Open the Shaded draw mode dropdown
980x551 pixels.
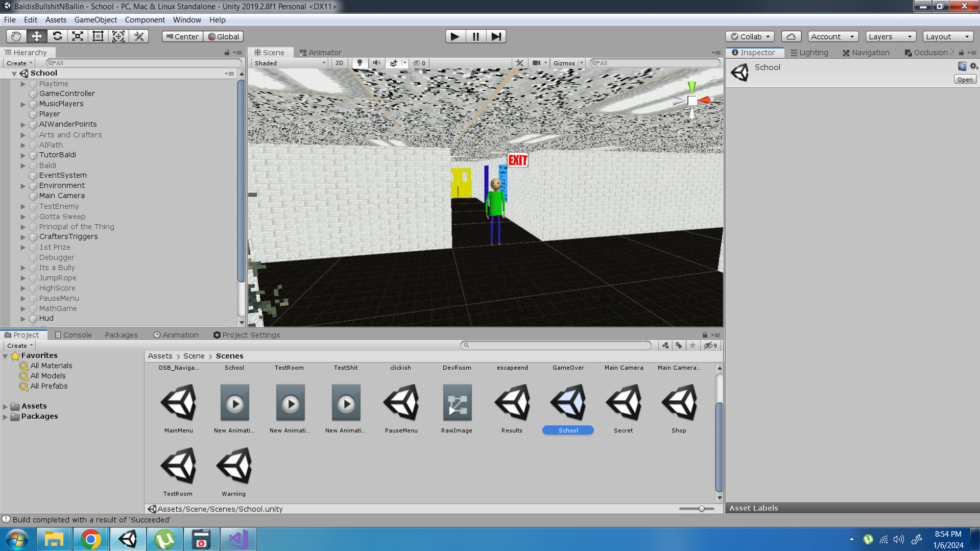tap(290, 63)
